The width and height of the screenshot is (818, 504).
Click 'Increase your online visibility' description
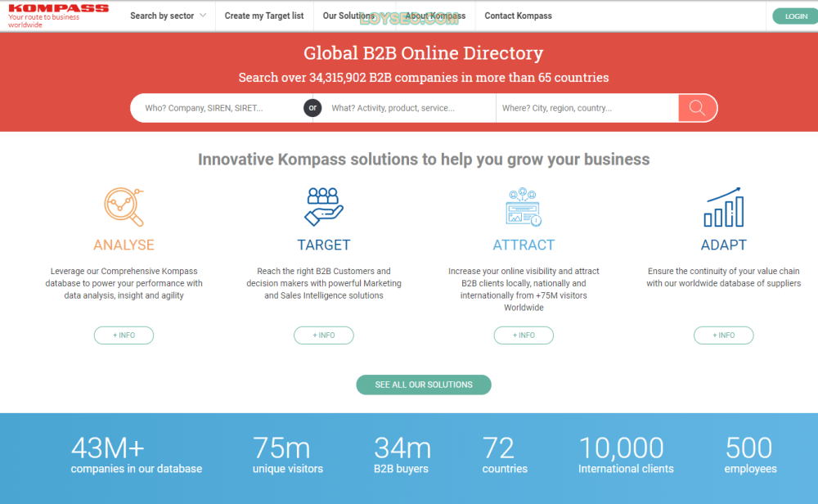(524, 289)
